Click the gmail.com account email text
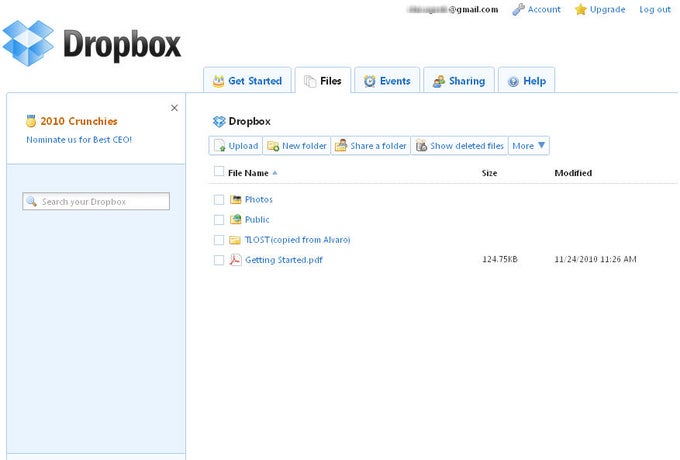Viewport: 680px width, 460px height. (x=452, y=9)
